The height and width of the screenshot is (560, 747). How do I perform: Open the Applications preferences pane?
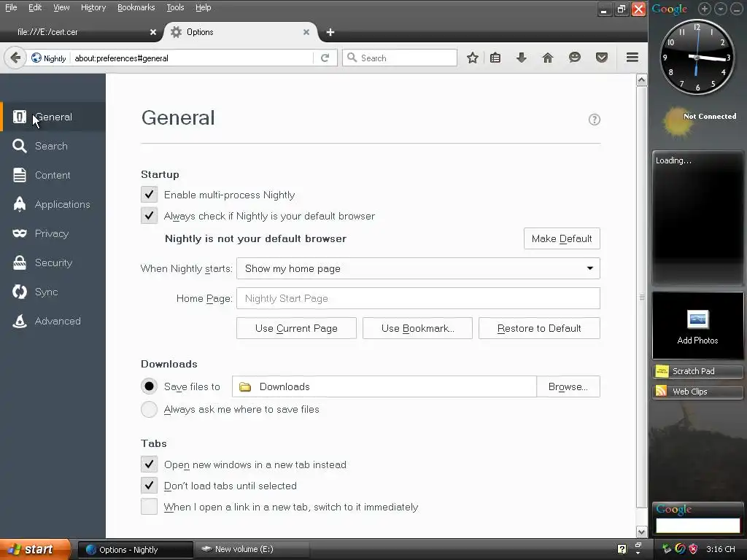(53, 204)
